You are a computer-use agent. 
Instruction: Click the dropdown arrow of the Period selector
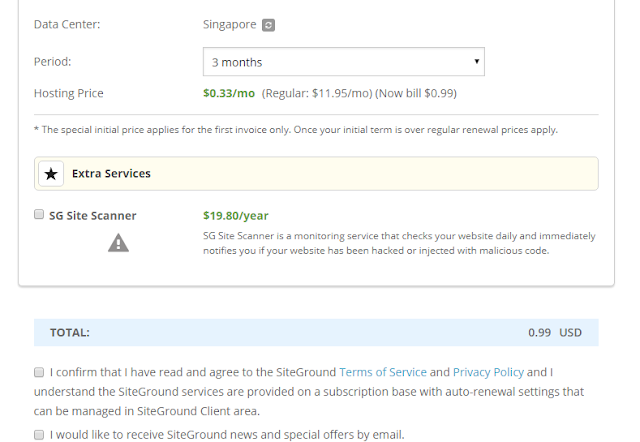476,61
